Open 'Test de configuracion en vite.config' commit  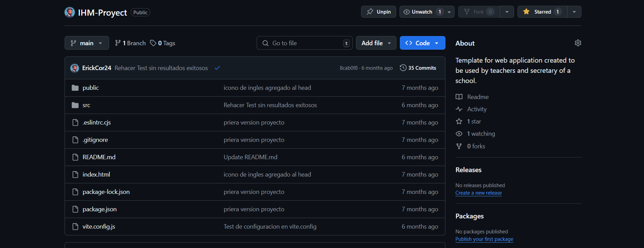point(270,227)
